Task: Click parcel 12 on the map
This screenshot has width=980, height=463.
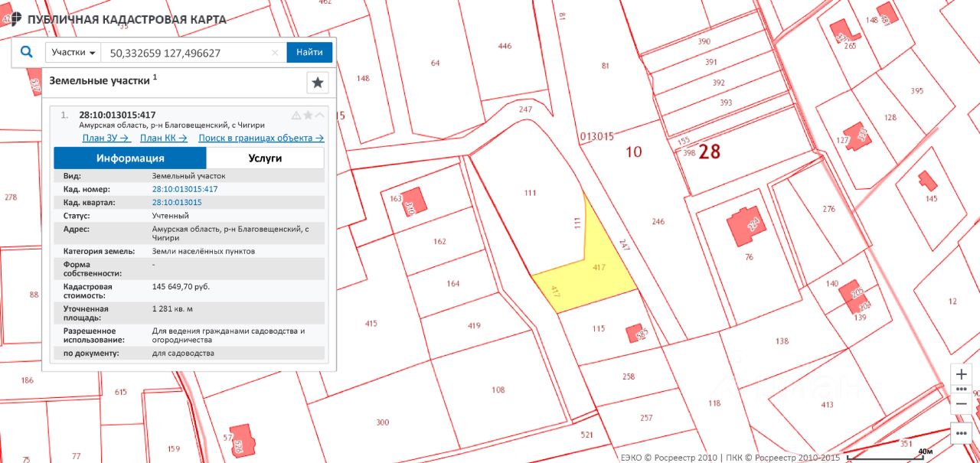Action: 952,302
